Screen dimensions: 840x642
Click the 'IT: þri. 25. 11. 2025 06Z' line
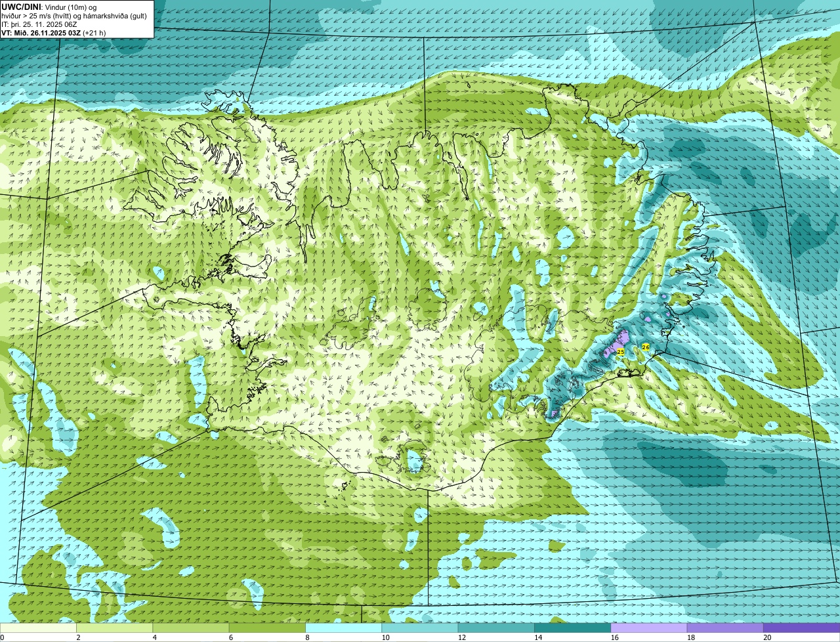[x=39, y=24]
